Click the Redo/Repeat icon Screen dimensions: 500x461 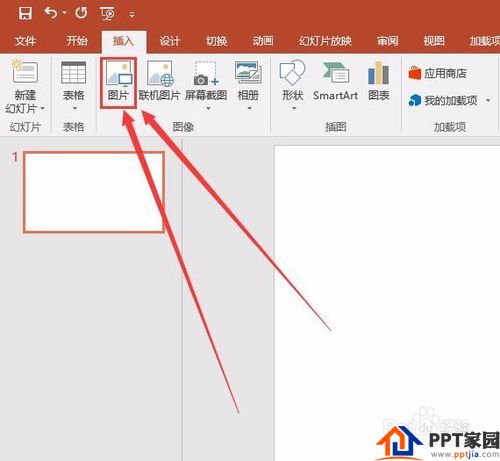[81, 13]
